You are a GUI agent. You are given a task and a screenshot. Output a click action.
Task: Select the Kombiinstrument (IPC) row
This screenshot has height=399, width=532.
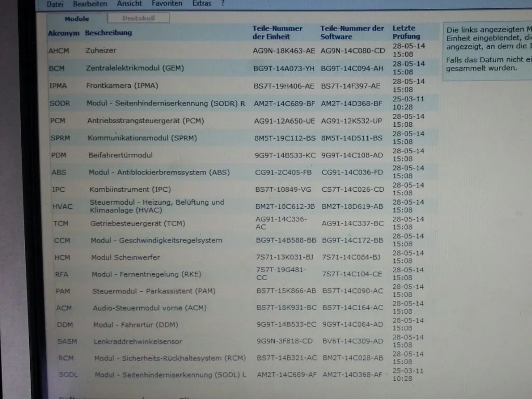(130, 190)
